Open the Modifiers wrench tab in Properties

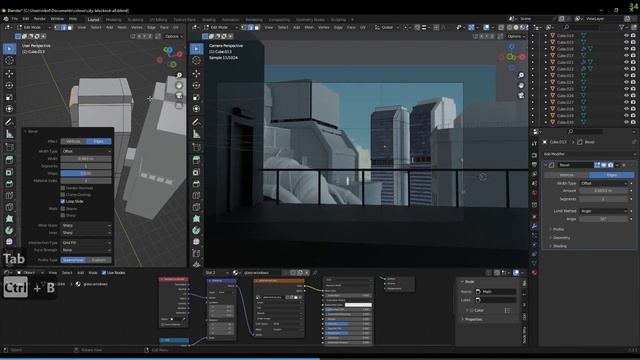534,226
